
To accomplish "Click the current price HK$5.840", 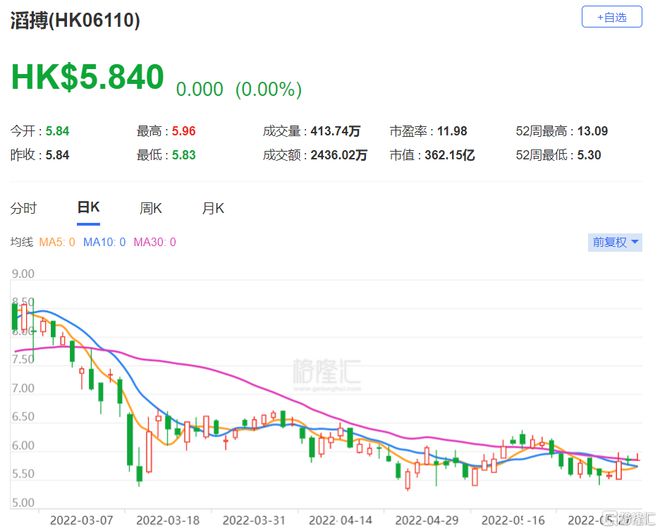I will [x=88, y=77].
